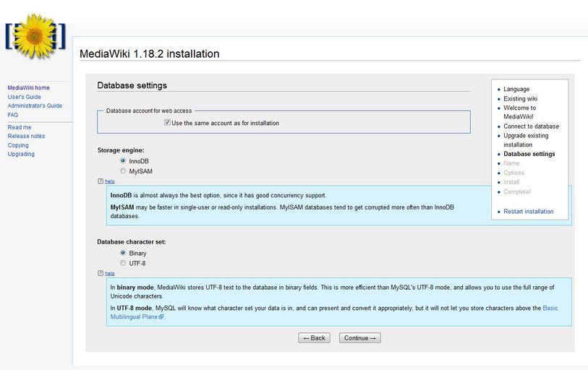
Task: Click the help icon under Database character set
Action: (x=101, y=273)
